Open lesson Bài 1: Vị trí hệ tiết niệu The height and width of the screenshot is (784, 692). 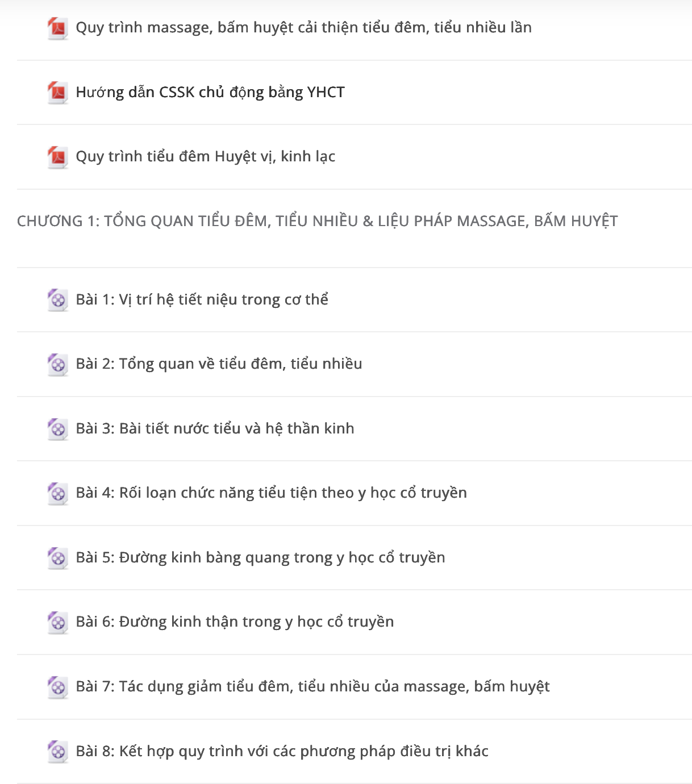[x=202, y=299]
